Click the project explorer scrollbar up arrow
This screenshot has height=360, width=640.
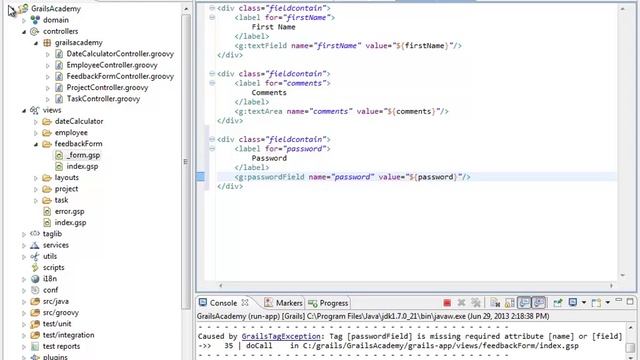(186, 9)
